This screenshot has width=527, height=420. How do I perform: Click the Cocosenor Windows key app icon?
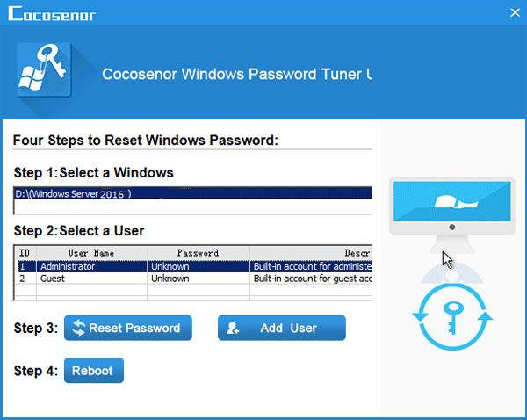click(x=44, y=69)
